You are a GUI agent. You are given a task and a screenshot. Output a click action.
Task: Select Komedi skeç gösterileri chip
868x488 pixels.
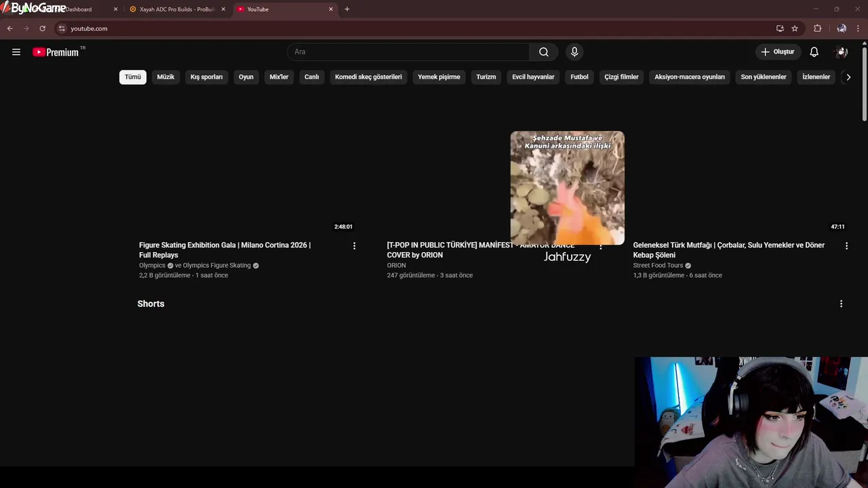(x=368, y=77)
